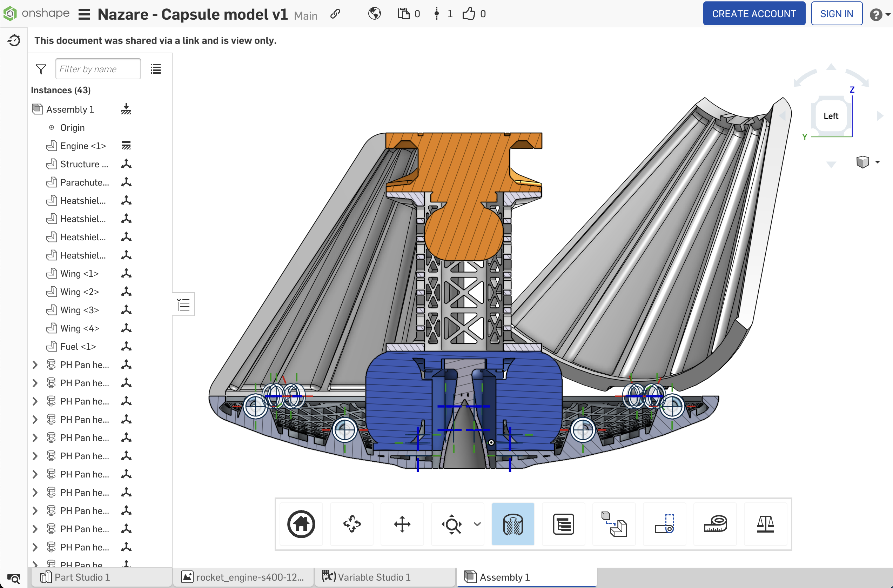Expand the first PH Pan head item
893x588 pixels.
point(35,365)
